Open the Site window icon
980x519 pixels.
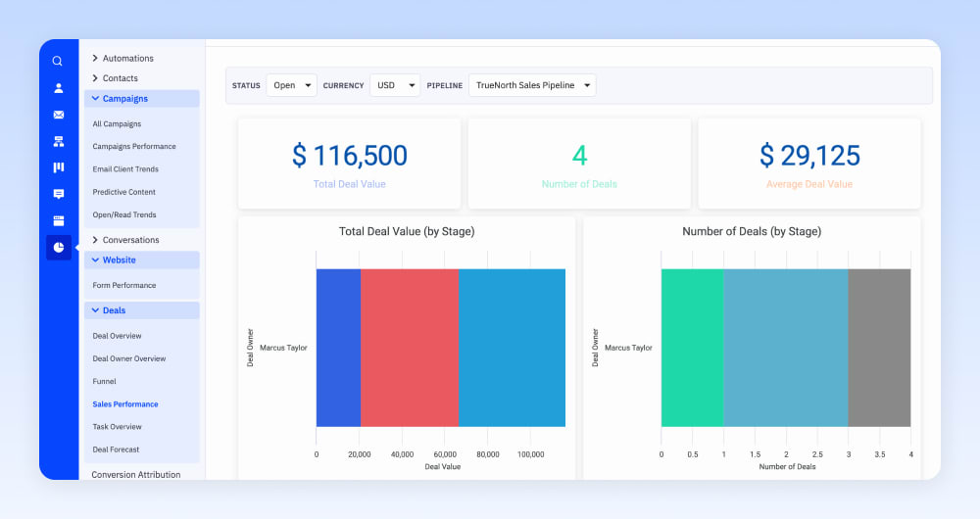click(x=58, y=220)
